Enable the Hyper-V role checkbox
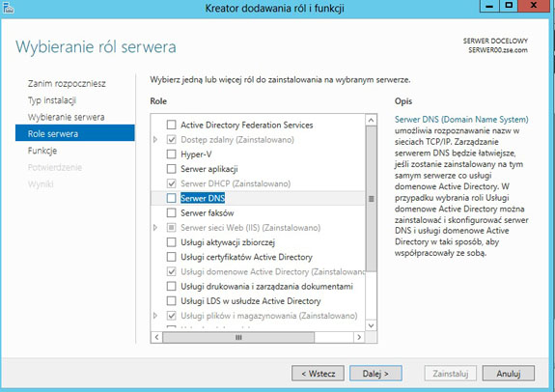555x392 pixels. tap(171, 154)
